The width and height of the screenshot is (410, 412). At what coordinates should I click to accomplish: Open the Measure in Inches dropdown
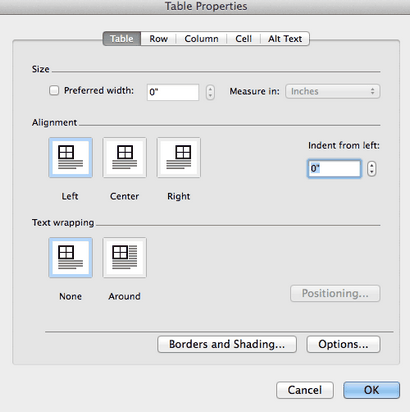[x=333, y=91]
